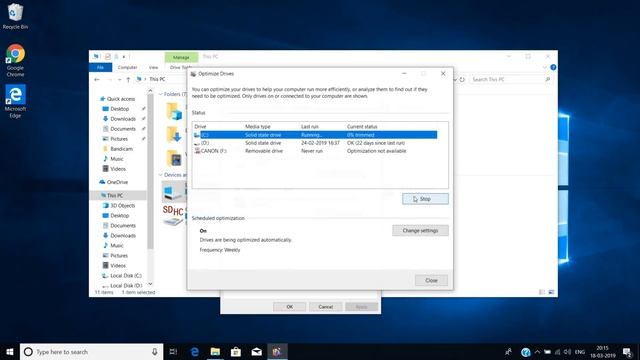Show hidden system tray icons
640x360 pixels.
[x=537, y=351]
